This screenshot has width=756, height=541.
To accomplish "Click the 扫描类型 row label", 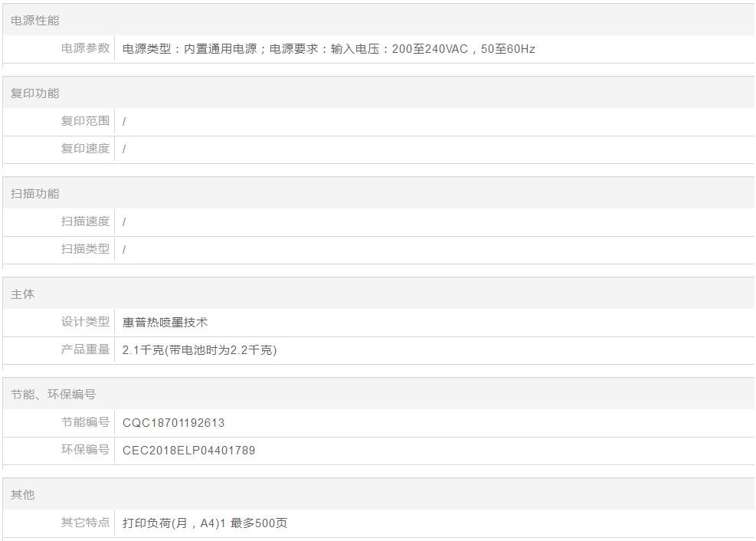I will (85, 249).
